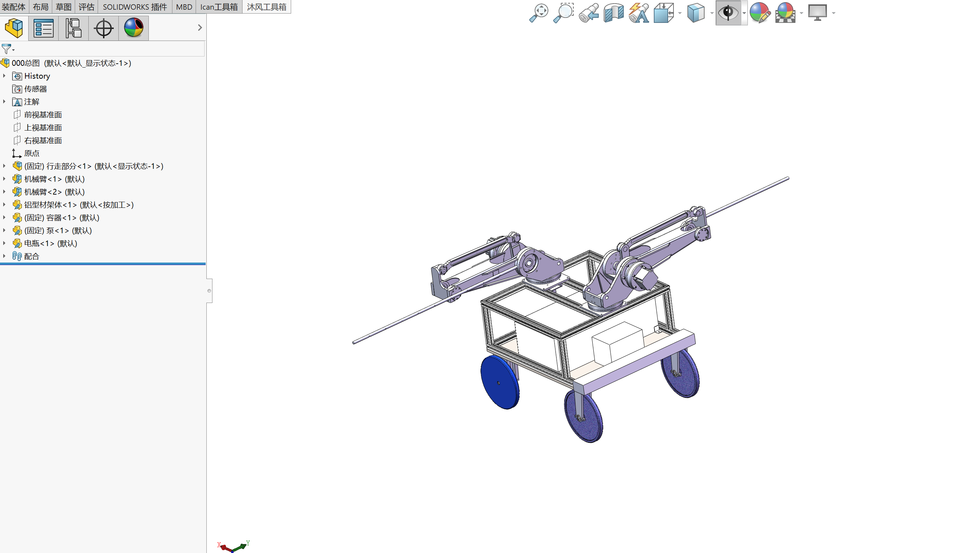Switch to 沐风工具箱 tab
The image size is (980, 553).
(x=267, y=7)
